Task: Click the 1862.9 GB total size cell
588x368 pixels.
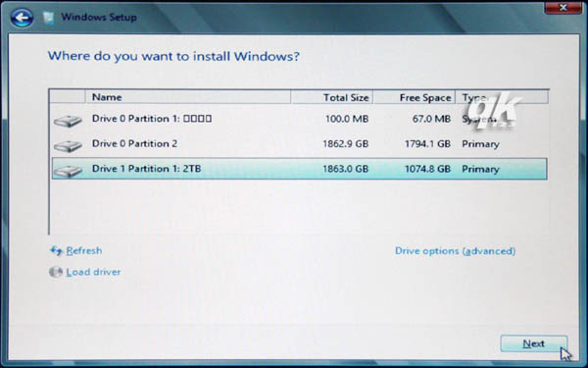Action: [x=345, y=144]
